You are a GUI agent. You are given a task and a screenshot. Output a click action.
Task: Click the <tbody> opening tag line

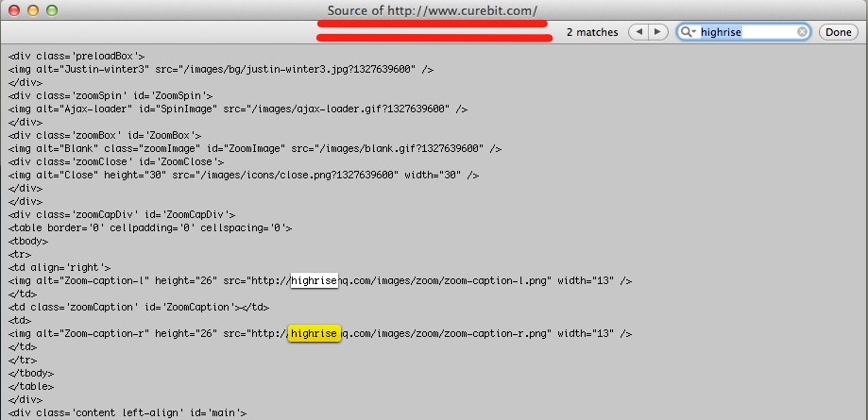pos(28,242)
